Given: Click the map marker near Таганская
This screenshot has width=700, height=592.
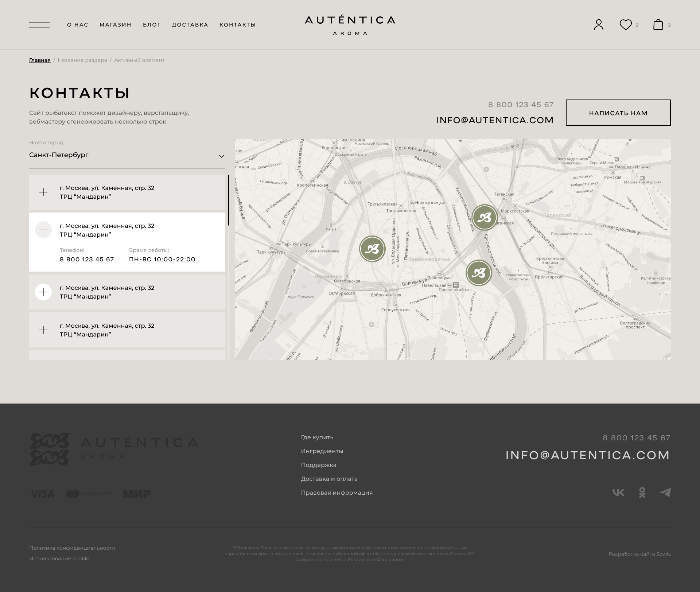Looking at the screenshot, I should (485, 217).
